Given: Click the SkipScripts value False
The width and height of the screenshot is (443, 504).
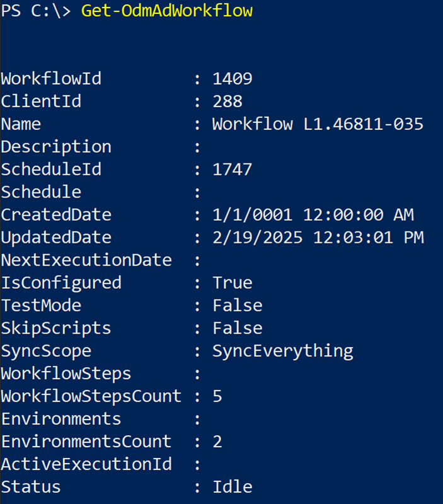Looking at the screenshot, I should [238, 328].
